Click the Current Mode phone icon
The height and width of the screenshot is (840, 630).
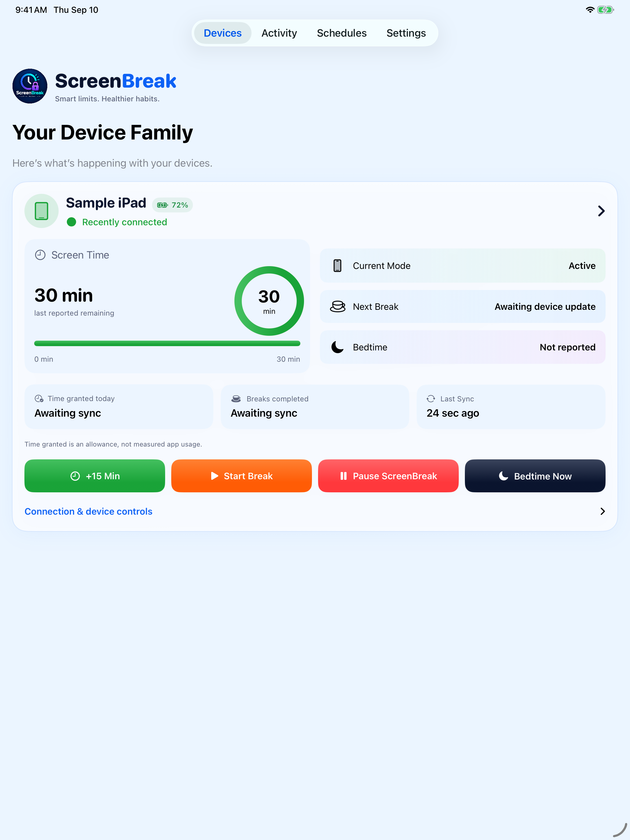coord(337,266)
